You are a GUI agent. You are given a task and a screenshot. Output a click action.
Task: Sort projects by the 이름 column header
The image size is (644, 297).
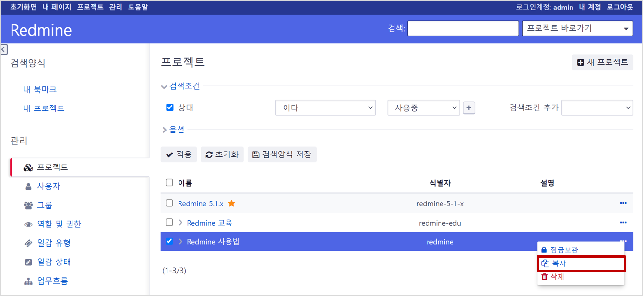185,183
